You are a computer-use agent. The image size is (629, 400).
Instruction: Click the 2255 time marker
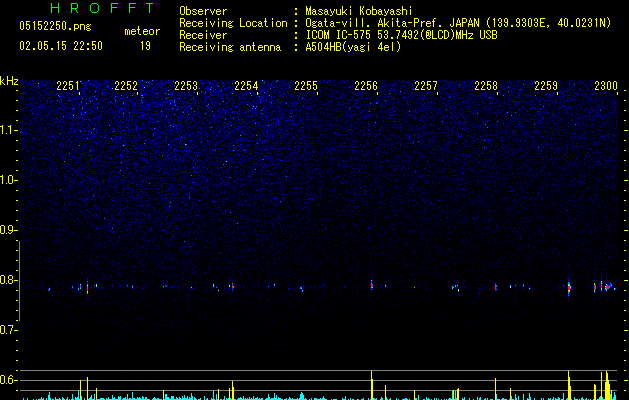pos(306,86)
